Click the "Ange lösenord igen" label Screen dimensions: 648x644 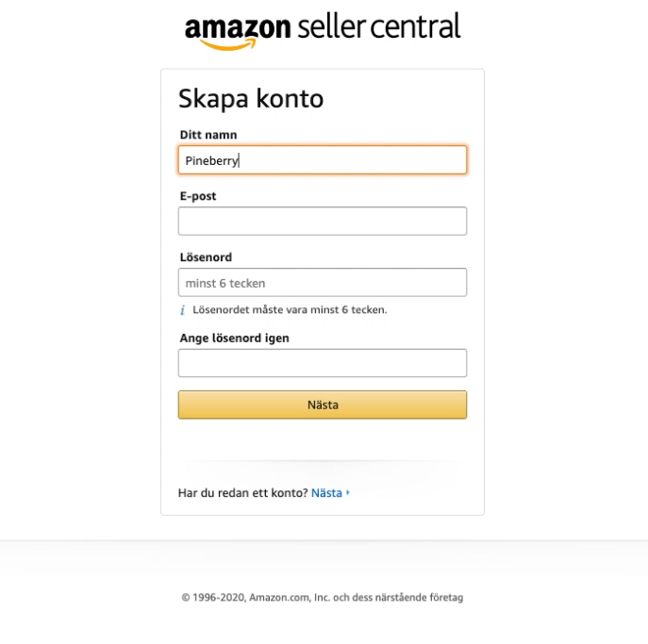click(234, 339)
